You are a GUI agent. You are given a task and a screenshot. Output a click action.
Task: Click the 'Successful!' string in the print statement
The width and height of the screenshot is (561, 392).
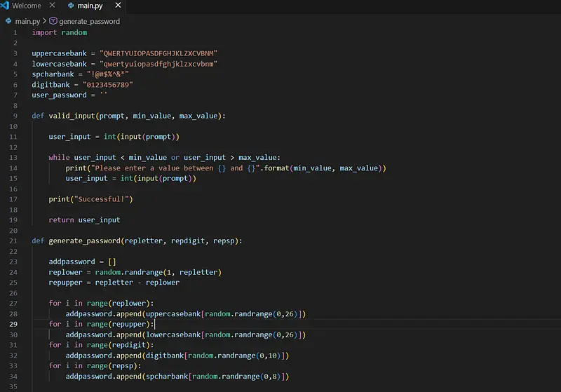click(x=102, y=199)
